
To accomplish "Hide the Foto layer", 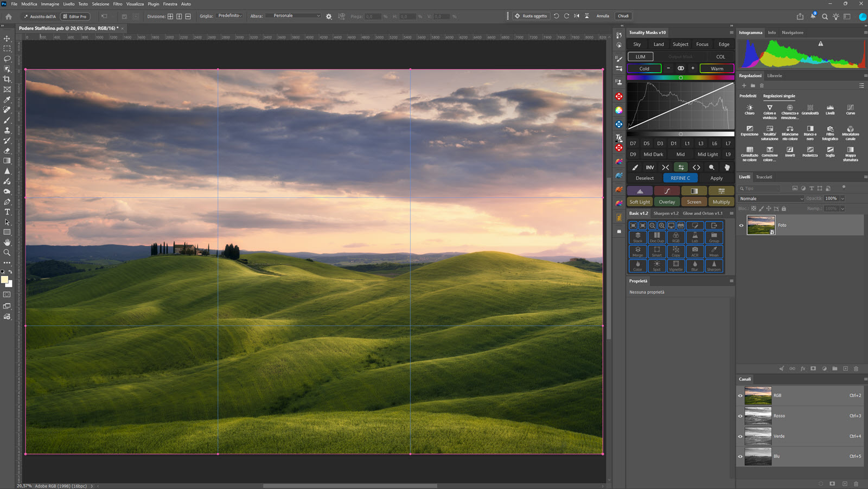I will pyautogui.click(x=741, y=225).
